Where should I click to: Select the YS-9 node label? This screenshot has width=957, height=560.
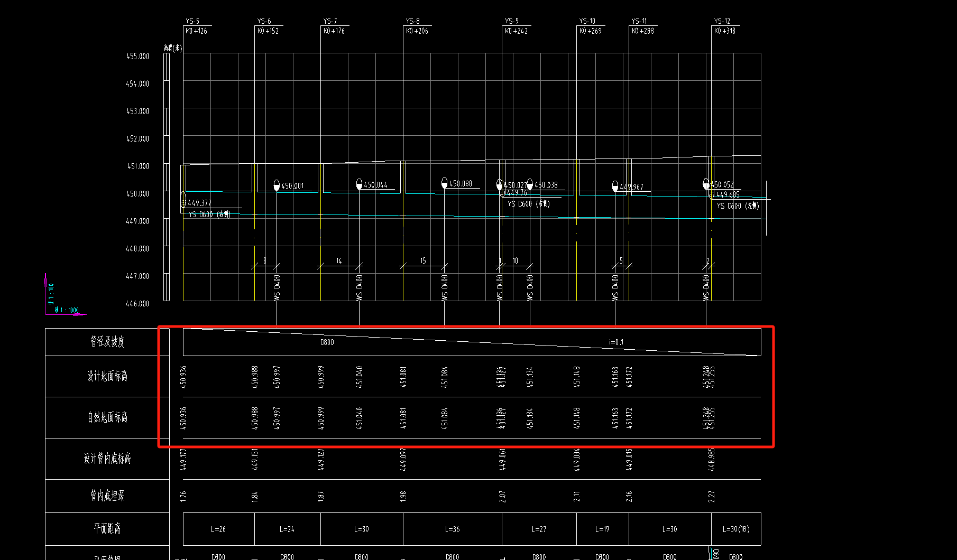[x=511, y=21]
